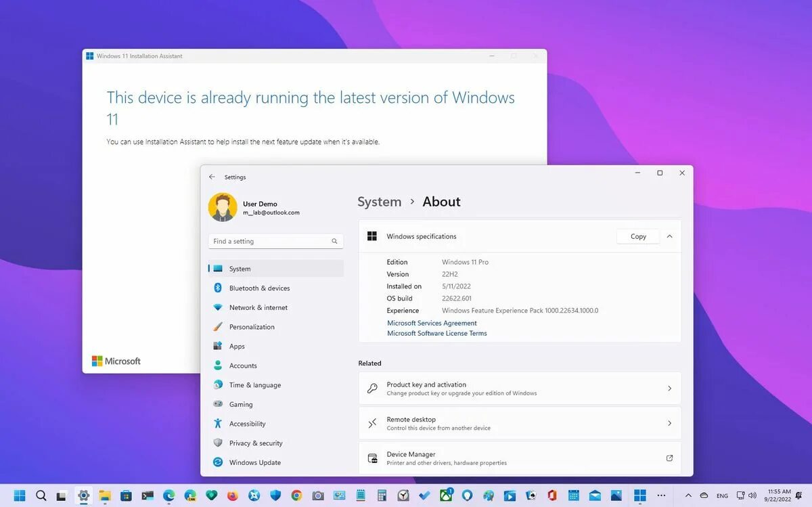Go to Network & internet settings

click(x=276, y=307)
